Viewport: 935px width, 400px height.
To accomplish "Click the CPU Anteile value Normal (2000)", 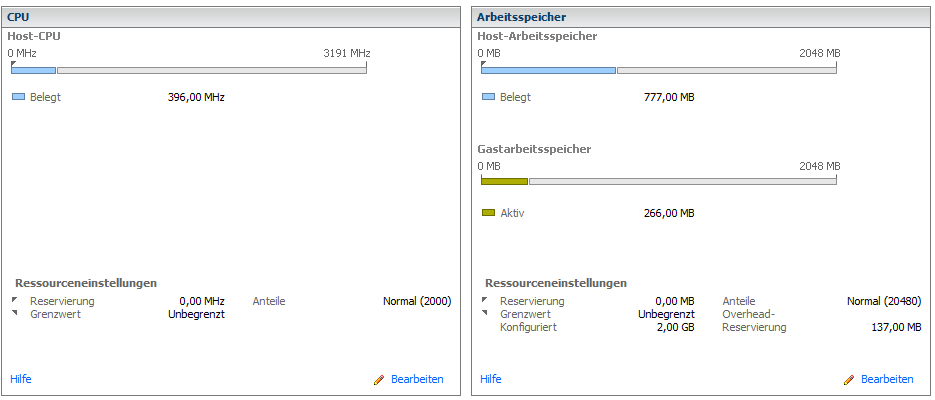I will 417,301.
